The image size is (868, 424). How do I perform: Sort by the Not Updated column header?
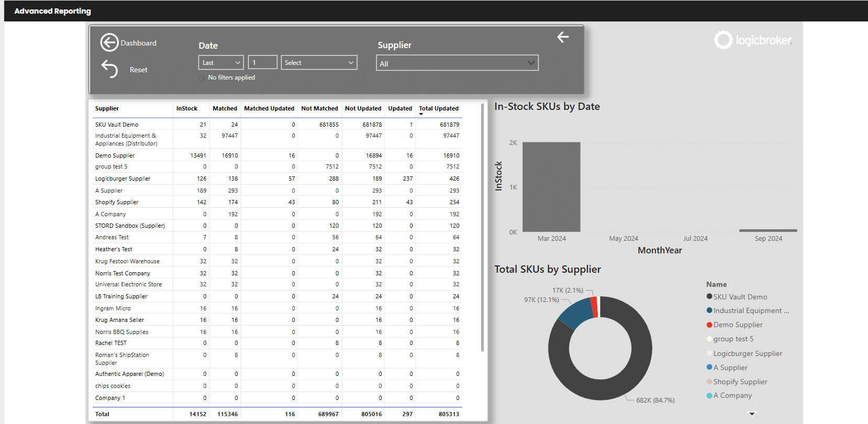point(363,108)
